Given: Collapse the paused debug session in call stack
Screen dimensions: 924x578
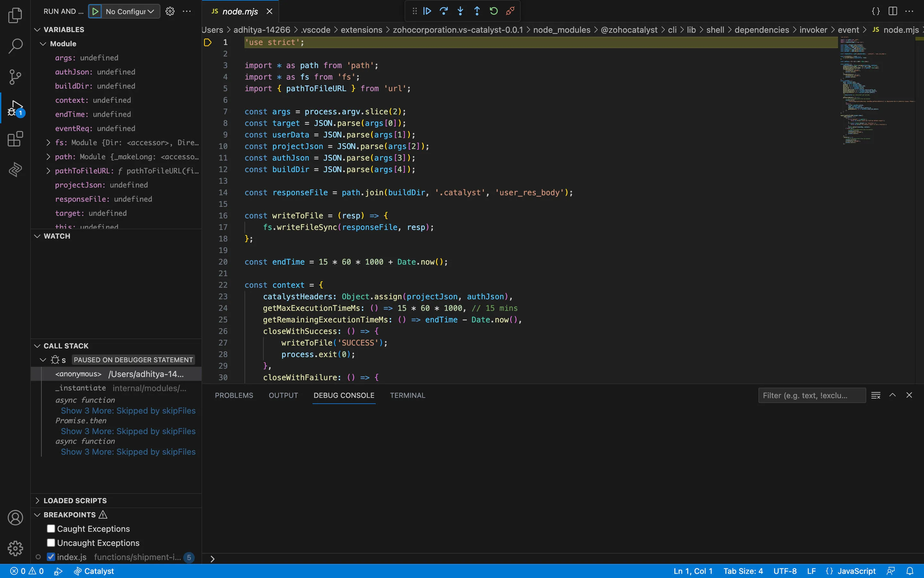Looking at the screenshot, I should (x=43, y=360).
